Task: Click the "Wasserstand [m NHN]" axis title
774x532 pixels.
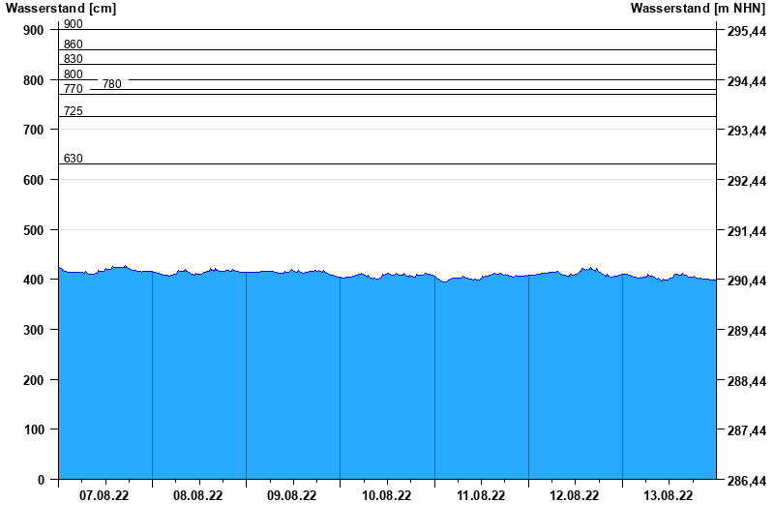Action: click(x=698, y=9)
